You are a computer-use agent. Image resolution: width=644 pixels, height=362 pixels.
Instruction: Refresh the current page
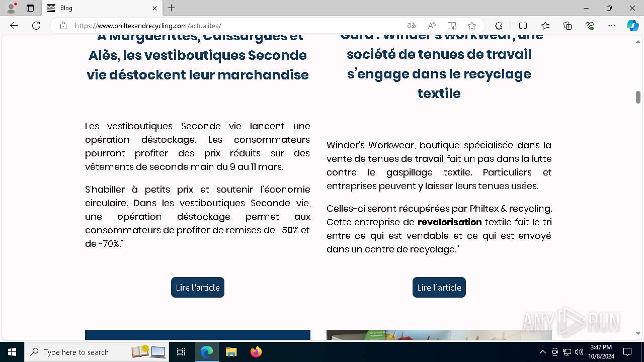[36, 26]
